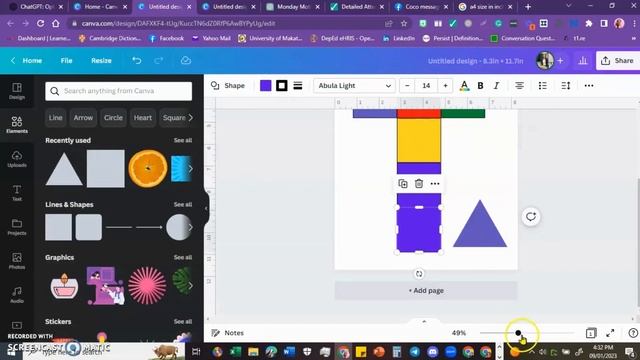The width and height of the screenshot is (640, 360).
Task: Open the grid view page icon
Action: pyautogui.click(x=591, y=333)
